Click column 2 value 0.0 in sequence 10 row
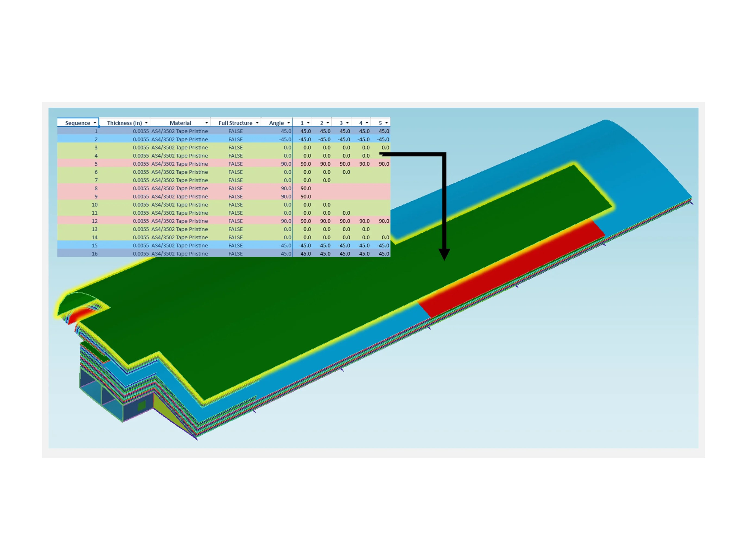The height and width of the screenshot is (560, 747). 327,205
